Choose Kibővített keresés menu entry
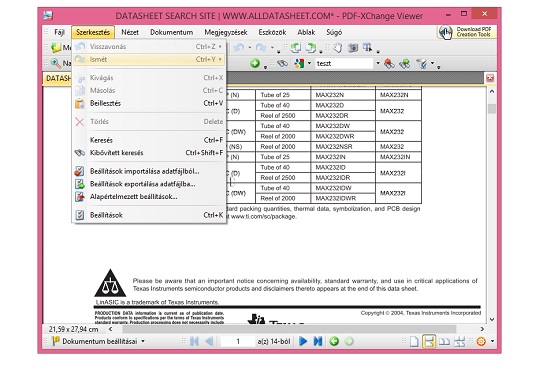This screenshot has width=550, height=368. coord(149,153)
